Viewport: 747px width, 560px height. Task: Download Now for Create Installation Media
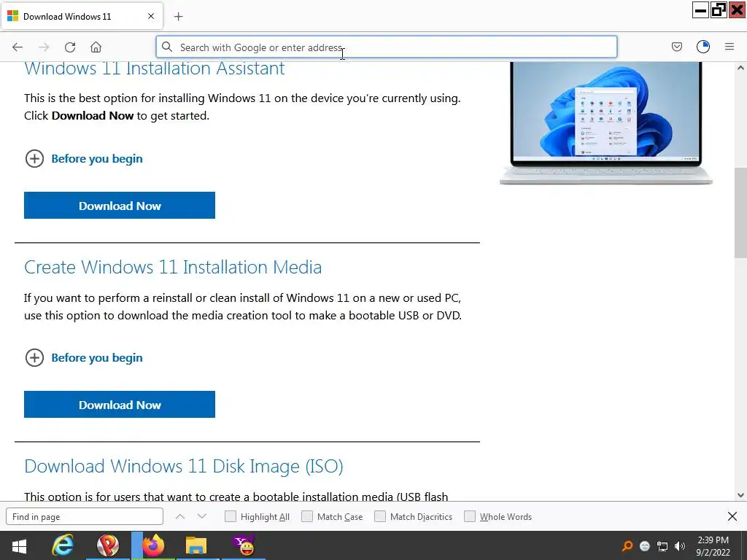click(x=120, y=405)
